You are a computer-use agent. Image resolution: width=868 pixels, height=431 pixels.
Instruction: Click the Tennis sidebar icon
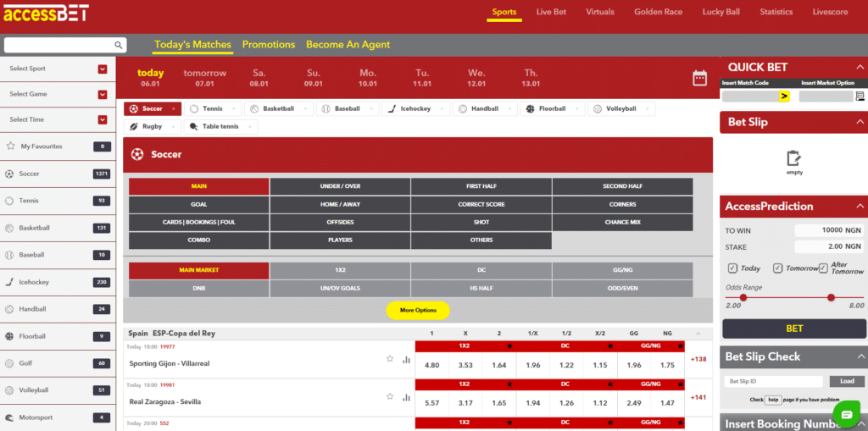[8, 201]
